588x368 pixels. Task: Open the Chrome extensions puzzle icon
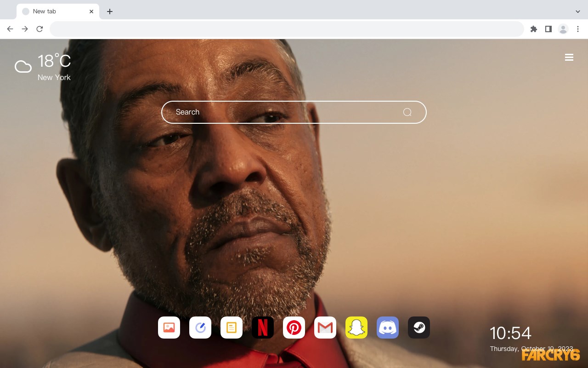(x=533, y=29)
